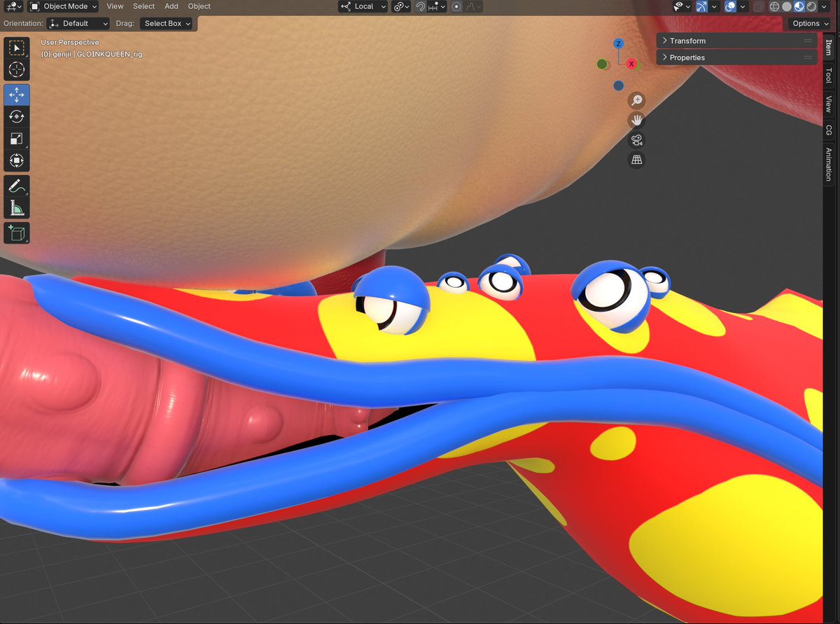The height and width of the screenshot is (624, 840).
Task: Switch to material preview shading
Action: 799,6
